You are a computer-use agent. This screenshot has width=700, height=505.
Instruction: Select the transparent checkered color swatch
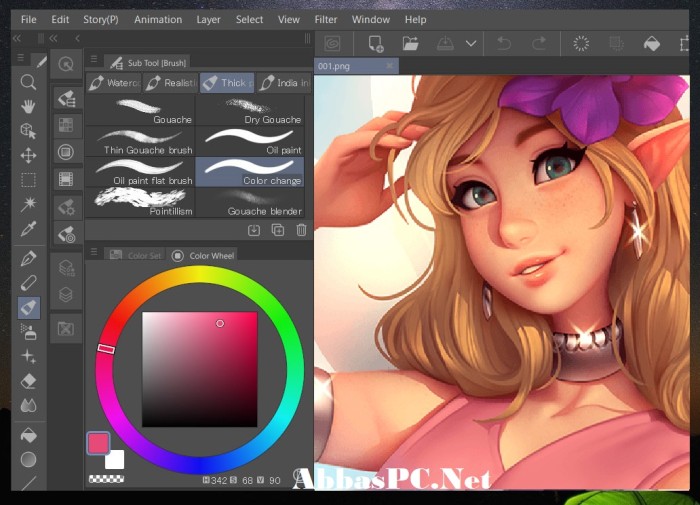click(x=106, y=479)
